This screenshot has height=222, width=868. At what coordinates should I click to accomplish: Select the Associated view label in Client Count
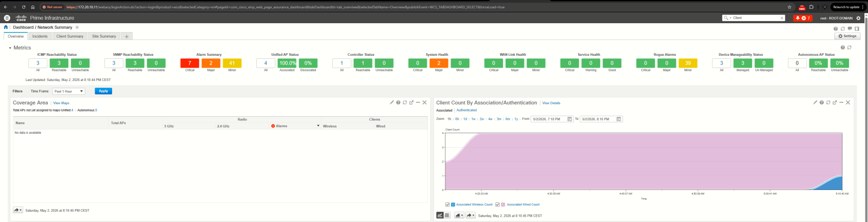[444, 110]
